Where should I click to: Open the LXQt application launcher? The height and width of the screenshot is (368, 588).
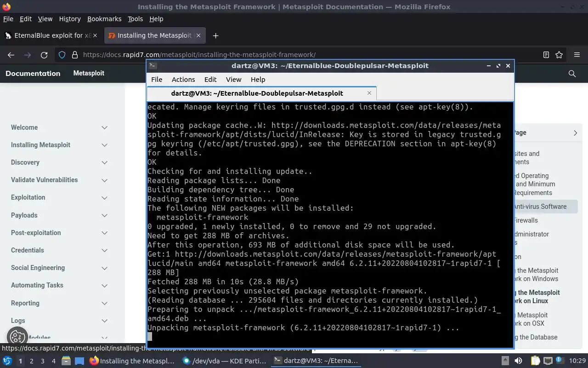pos(7,361)
